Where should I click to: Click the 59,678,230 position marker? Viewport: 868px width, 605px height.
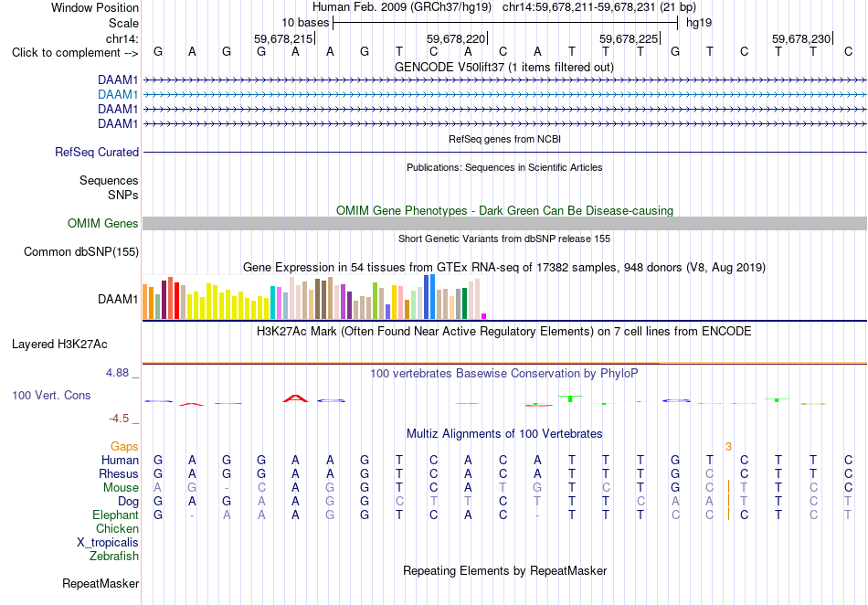801,38
